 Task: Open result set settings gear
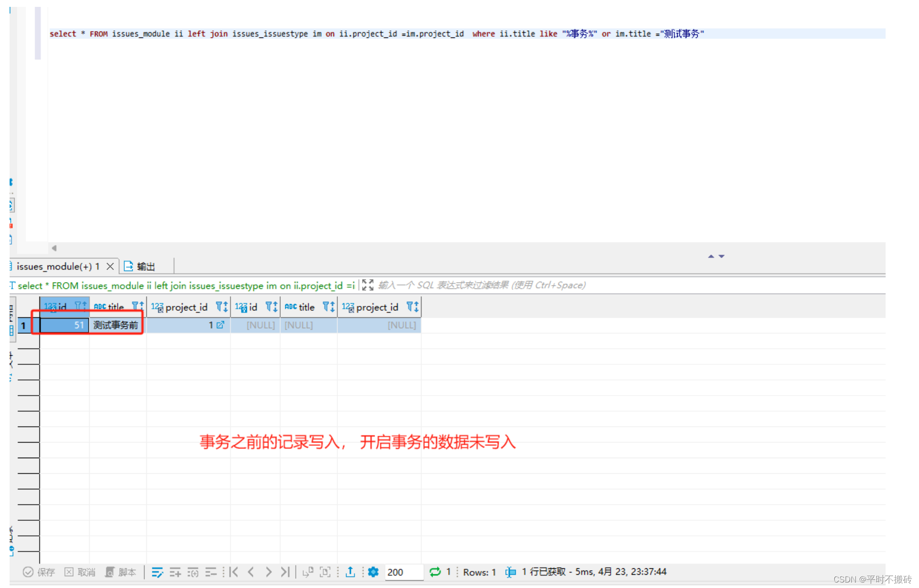[x=373, y=572]
